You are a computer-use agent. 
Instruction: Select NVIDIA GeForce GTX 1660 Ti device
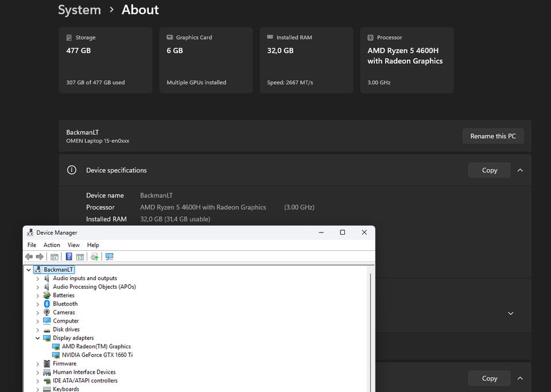tap(97, 355)
